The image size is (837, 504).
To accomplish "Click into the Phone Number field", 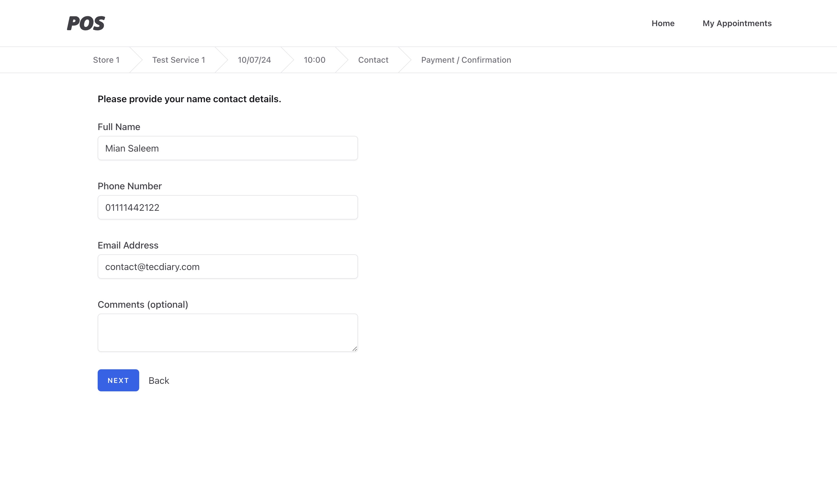I will [228, 207].
